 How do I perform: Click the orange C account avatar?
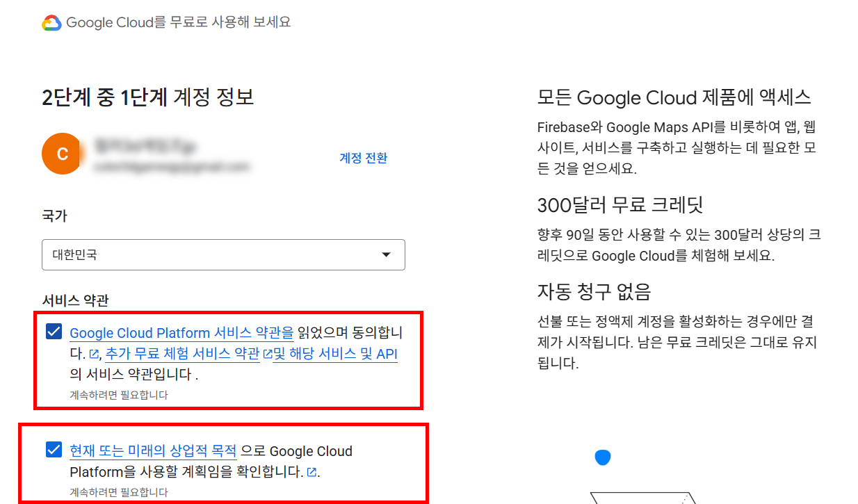[63, 154]
